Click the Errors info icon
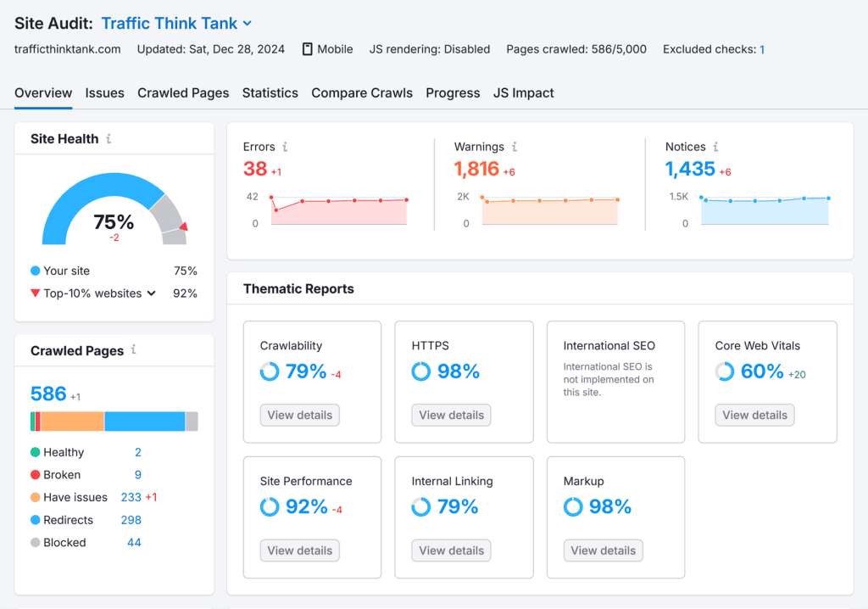Viewport: 868px width, 609px height. pyautogui.click(x=285, y=147)
